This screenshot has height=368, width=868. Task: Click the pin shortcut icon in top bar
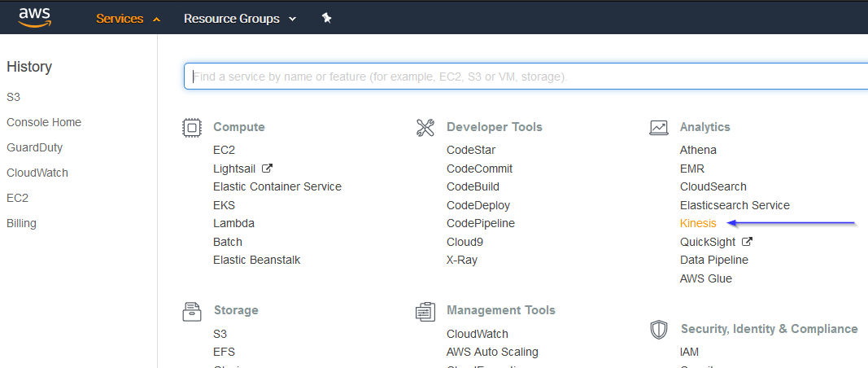(326, 18)
